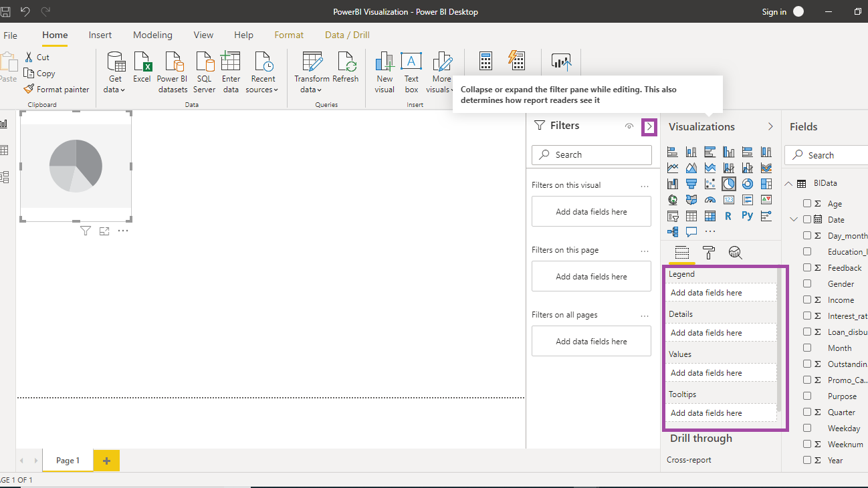
Task: Toggle the Filters pane eye visibility icon
Action: pyautogui.click(x=629, y=126)
